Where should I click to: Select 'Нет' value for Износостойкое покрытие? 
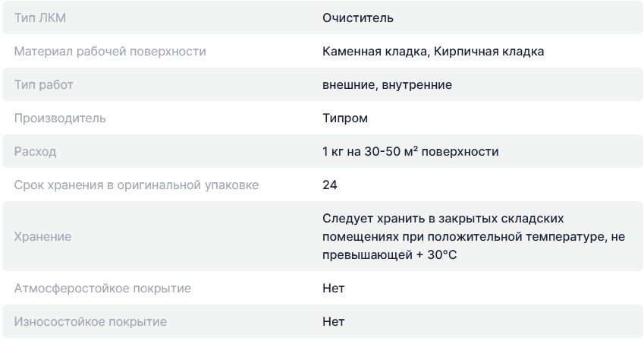tap(333, 321)
